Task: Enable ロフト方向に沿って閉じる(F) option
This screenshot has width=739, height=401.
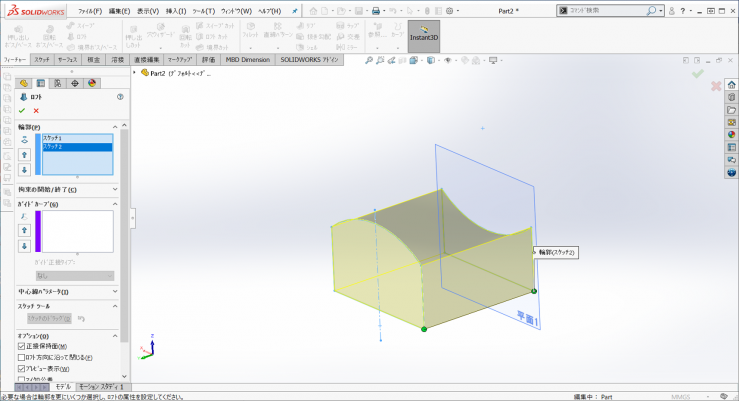Action: tap(22, 357)
